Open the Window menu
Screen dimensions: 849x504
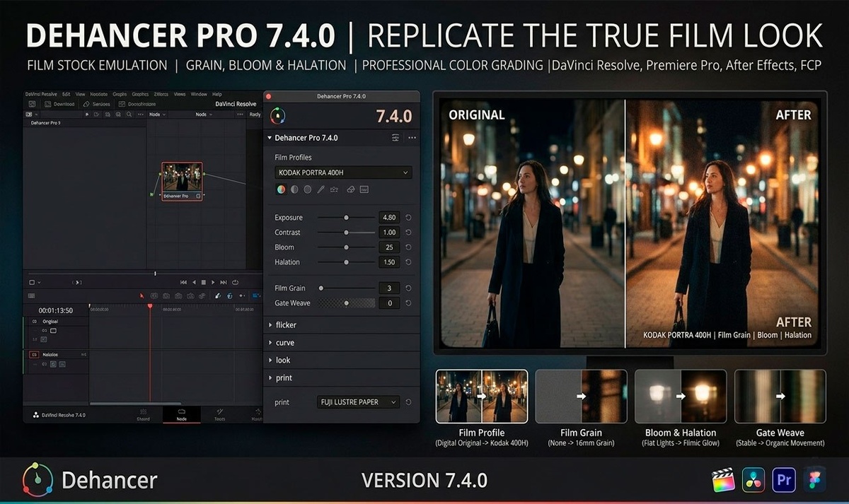(x=199, y=94)
